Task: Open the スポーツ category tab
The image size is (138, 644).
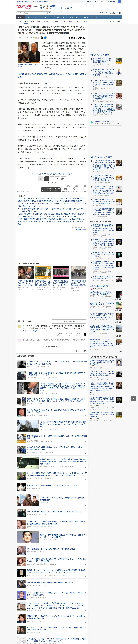Action: (56, 22)
